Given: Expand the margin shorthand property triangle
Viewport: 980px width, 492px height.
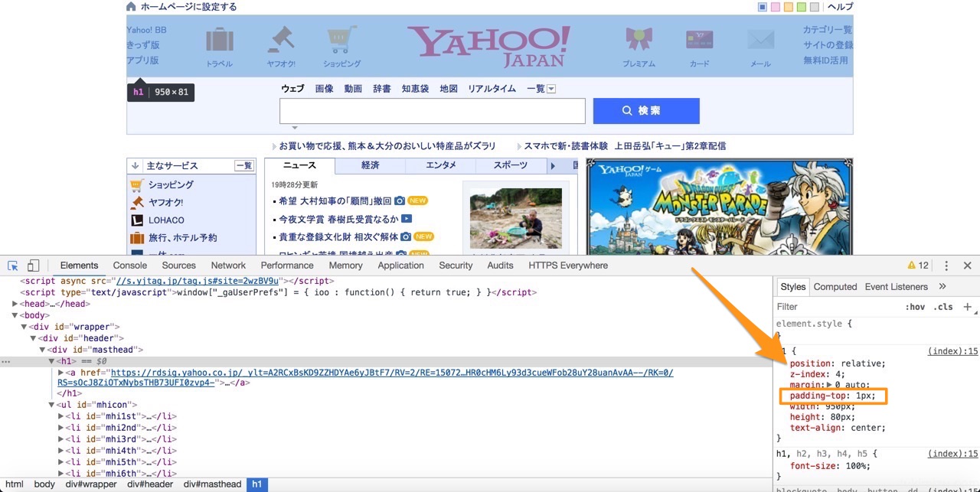Looking at the screenshot, I should [829, 385].
